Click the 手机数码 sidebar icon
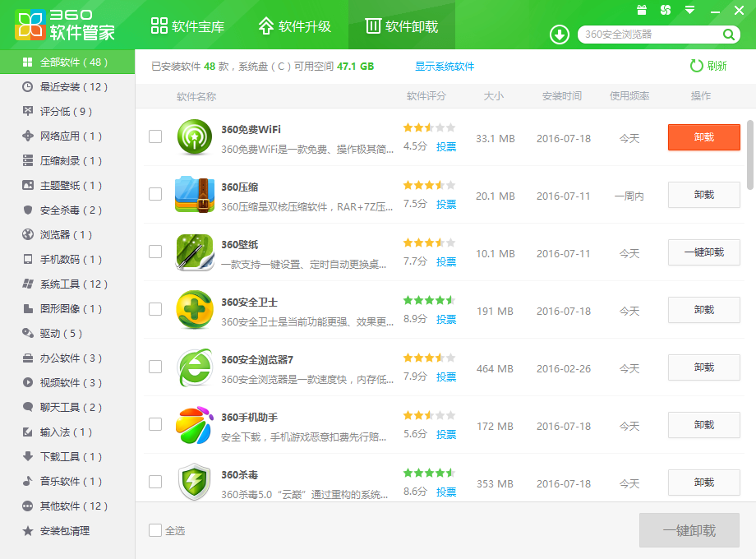The height and width of the screenshot is (559, 756). (x=27, y=260)
